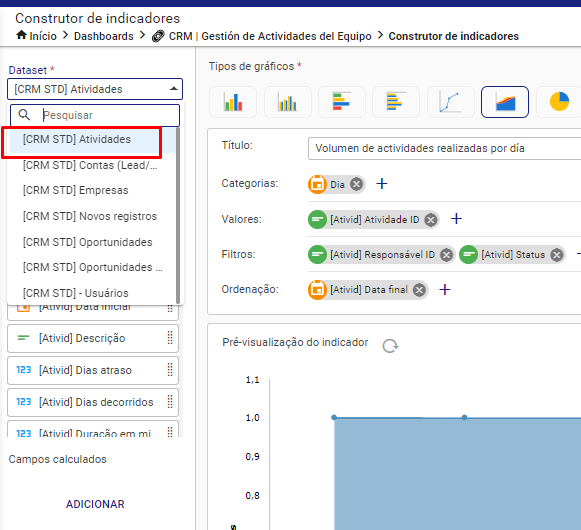Click Construtor de indicadores breadcrumb
The width and height of the screenshot is (581, 530).
click(x=454, y=36)
